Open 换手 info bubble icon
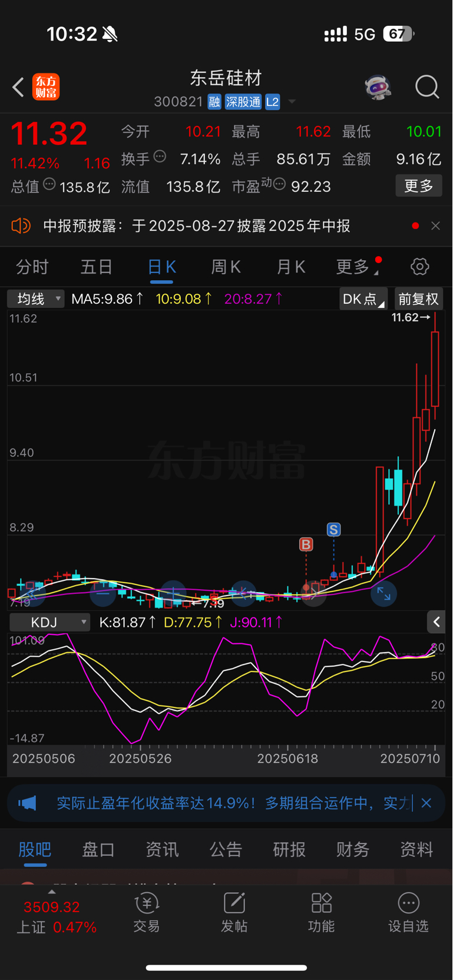The width and height of the screenshot is (453, 980). pos(160,157)
